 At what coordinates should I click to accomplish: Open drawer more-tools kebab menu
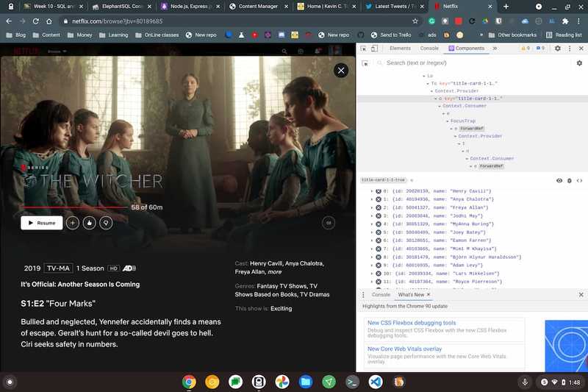[x=363, y=295]
